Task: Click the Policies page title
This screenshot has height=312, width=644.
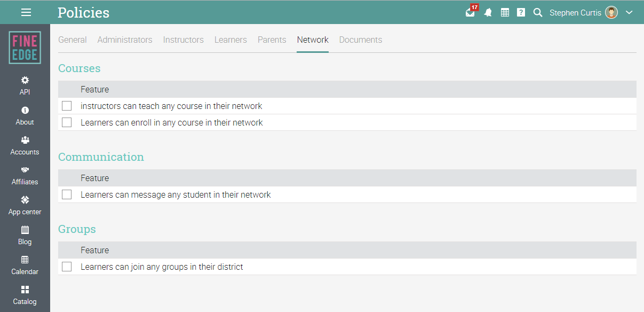Action: 83,13
